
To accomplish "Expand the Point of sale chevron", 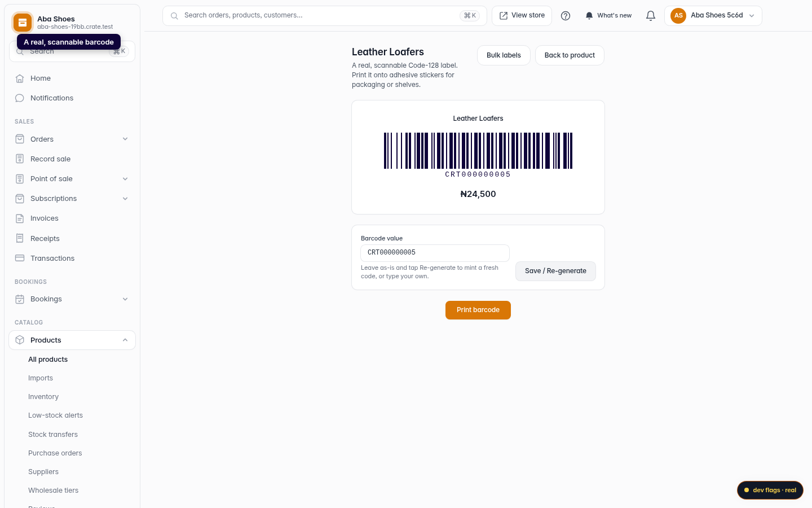I will tap(125, 179).
